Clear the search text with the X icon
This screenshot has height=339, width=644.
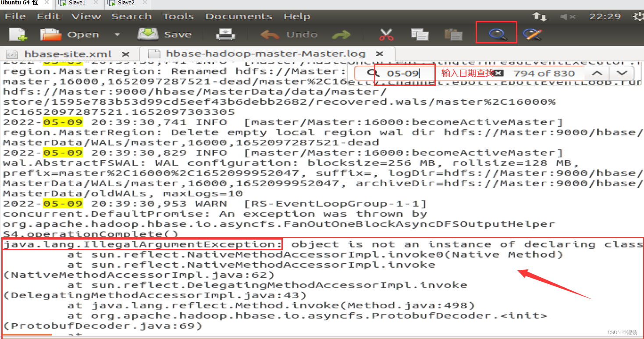[499, 73]
